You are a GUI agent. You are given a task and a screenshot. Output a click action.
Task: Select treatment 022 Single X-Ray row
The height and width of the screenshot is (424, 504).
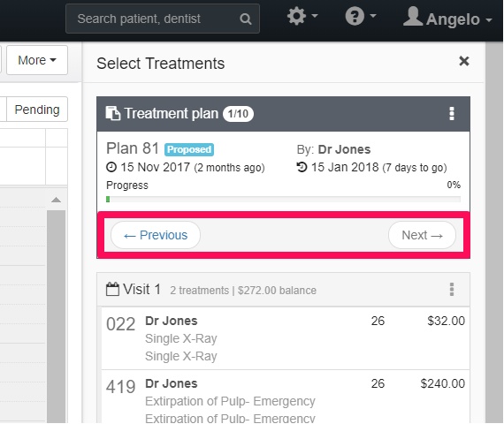pos(286,338)
